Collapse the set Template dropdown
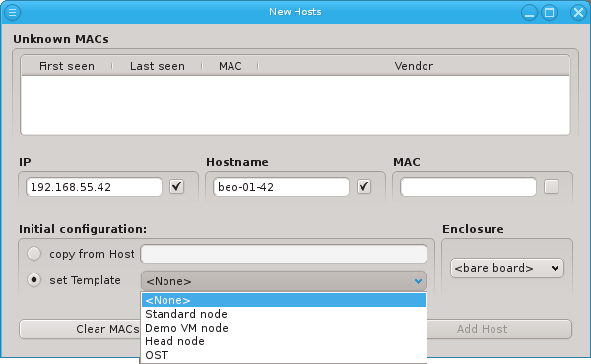 (x=284, y=281)
